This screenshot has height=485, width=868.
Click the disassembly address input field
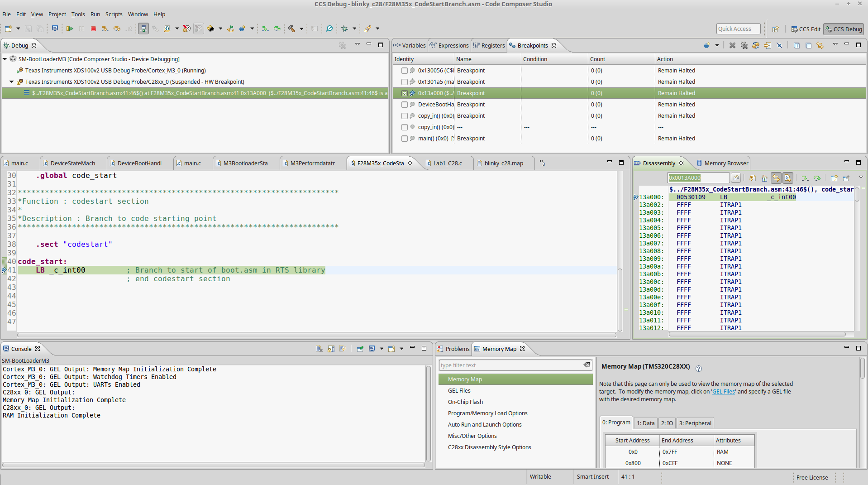[698, 178]
